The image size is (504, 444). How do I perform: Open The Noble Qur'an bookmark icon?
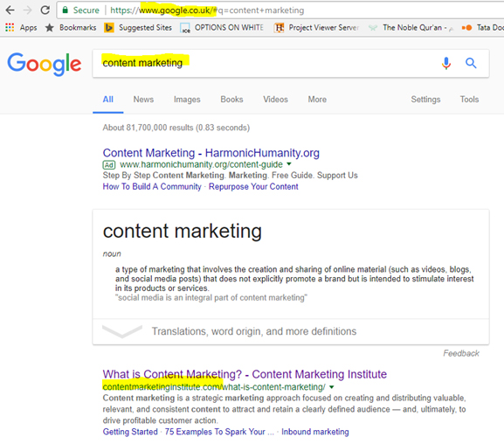[373, 28]
